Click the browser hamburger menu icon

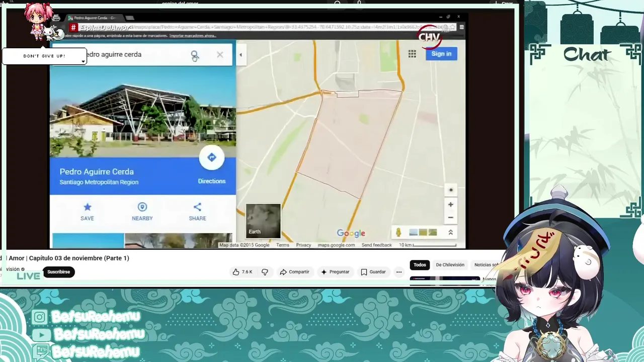461,27
